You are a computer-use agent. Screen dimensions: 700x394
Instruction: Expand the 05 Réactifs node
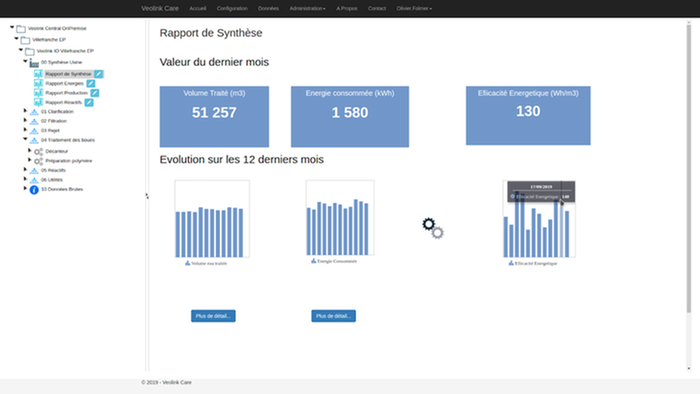(x=25, y=169)
